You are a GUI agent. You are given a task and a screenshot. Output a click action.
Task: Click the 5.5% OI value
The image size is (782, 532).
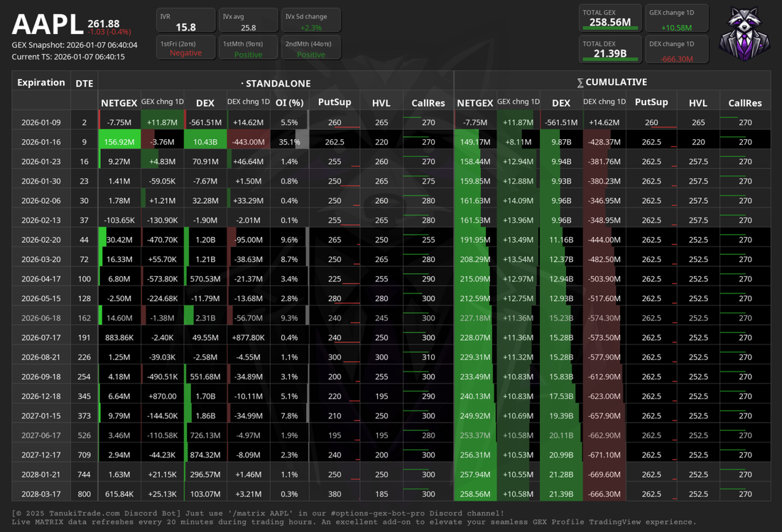pos(289,122)
